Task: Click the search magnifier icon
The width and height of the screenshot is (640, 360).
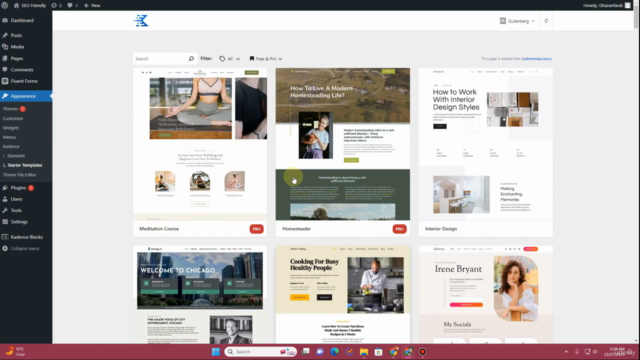Action: pyautogui.click(x=191, y=59)
